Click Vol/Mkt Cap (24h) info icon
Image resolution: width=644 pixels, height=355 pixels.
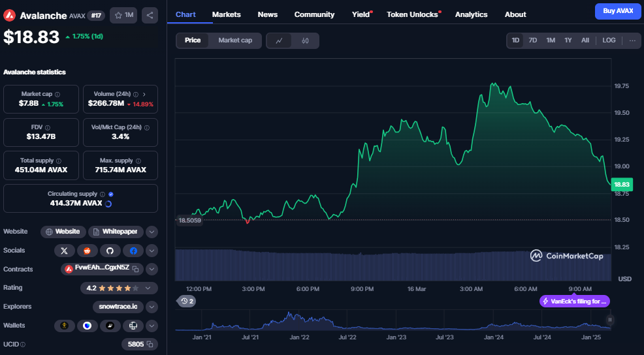click(x=146, y=128)
